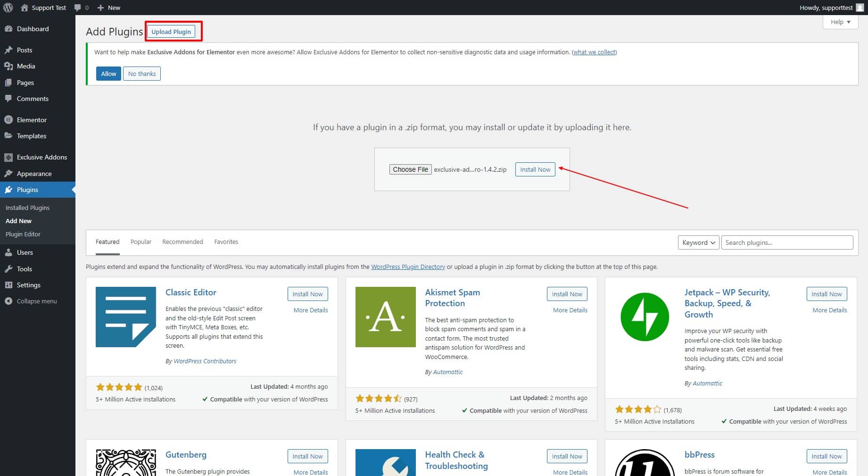Click the Settings sidebar icon

(8, 285)
